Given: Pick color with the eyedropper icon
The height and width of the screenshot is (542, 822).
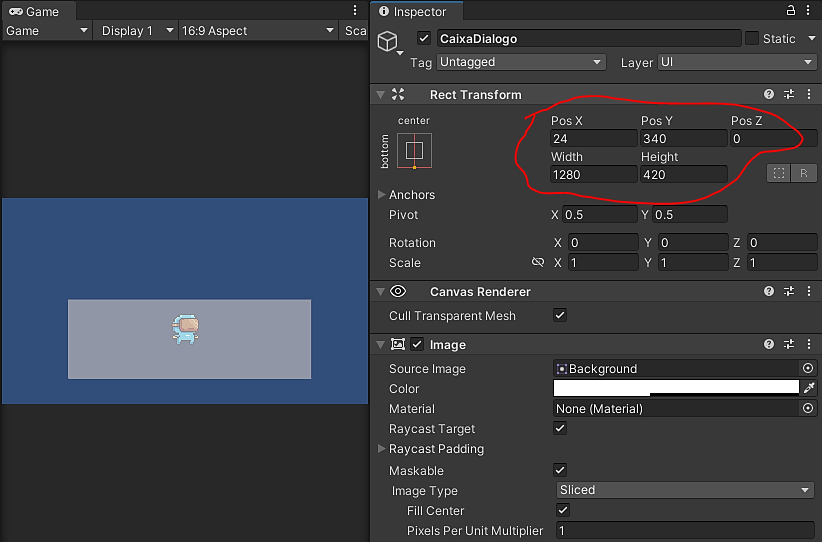Looking at the screenshot, I should pyautogui.click(x=809, y=388).
